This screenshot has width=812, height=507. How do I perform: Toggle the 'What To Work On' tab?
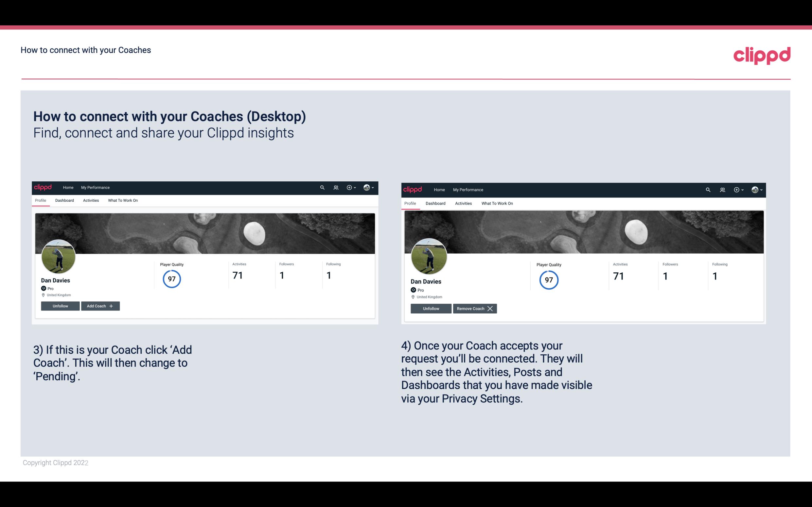(x=122, y=200)
